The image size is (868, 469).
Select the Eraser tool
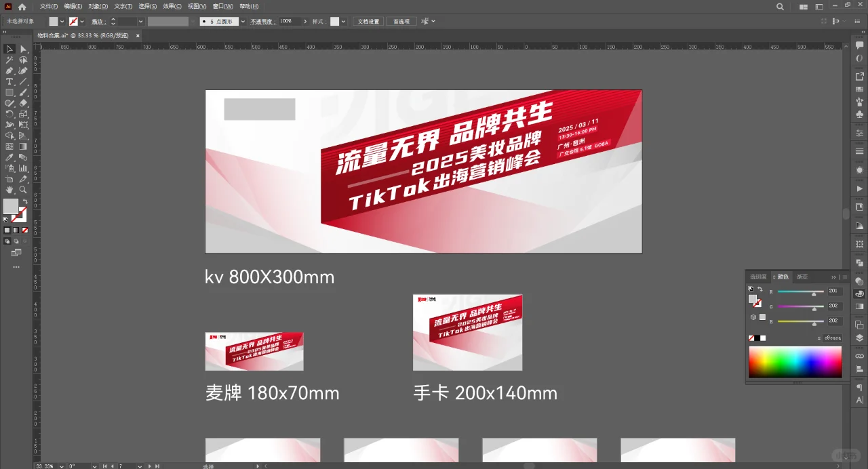pos(23,103)
